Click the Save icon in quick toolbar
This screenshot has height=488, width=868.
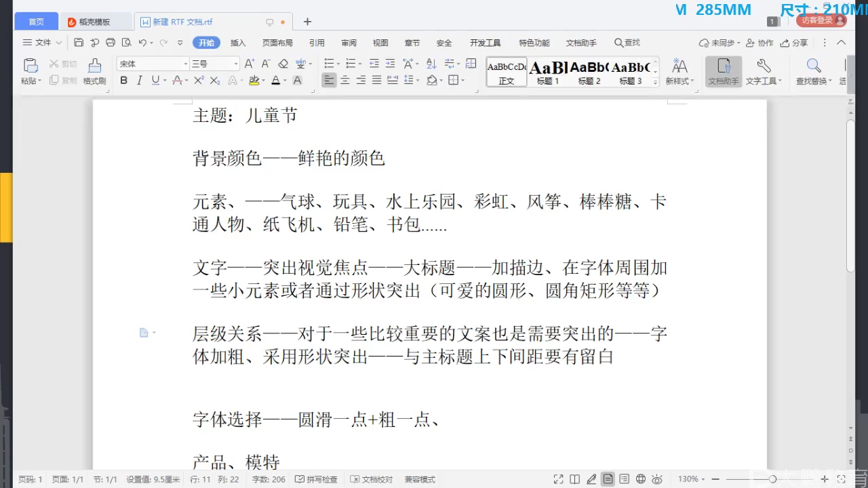[x=79, y=43]
